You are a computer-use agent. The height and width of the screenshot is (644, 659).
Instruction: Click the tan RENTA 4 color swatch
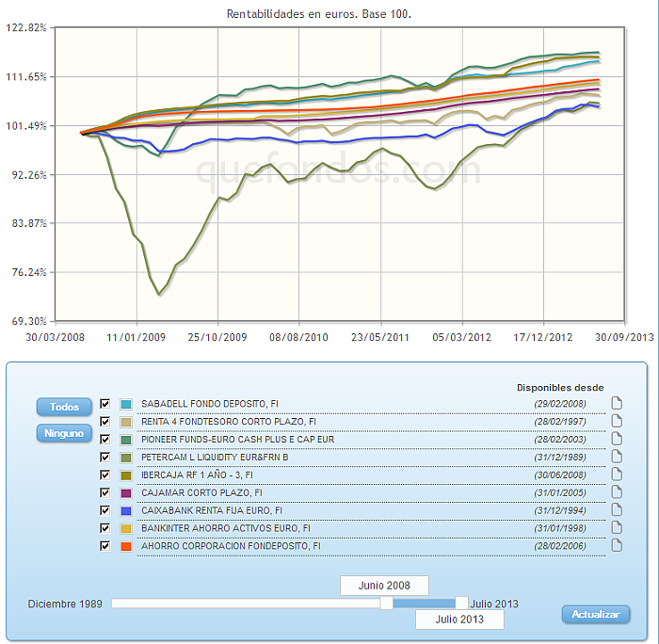[125, 422]
